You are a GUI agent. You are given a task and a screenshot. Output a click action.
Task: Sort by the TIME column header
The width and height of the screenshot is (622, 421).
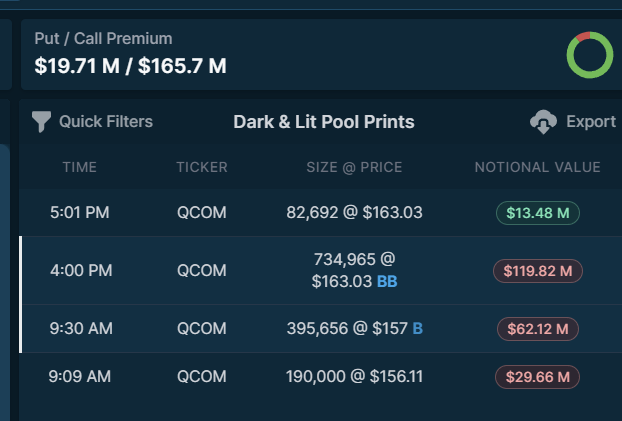click(80, 167)
